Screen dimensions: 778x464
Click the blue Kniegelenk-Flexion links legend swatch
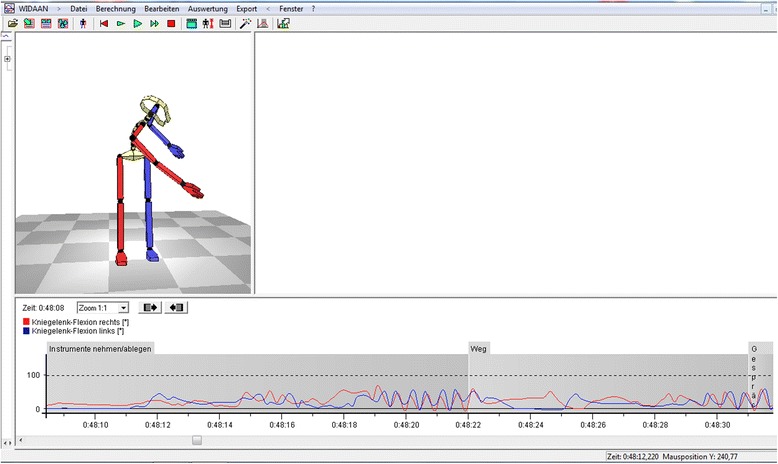coord(24,331)
